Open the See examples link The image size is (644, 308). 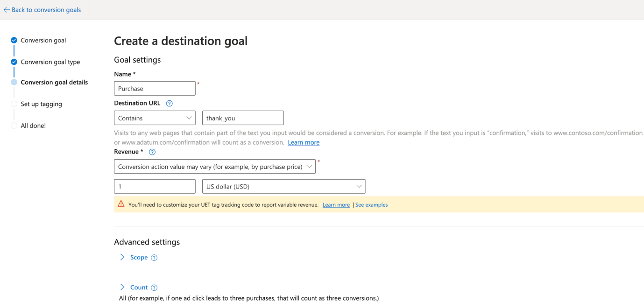click(371, 205)
